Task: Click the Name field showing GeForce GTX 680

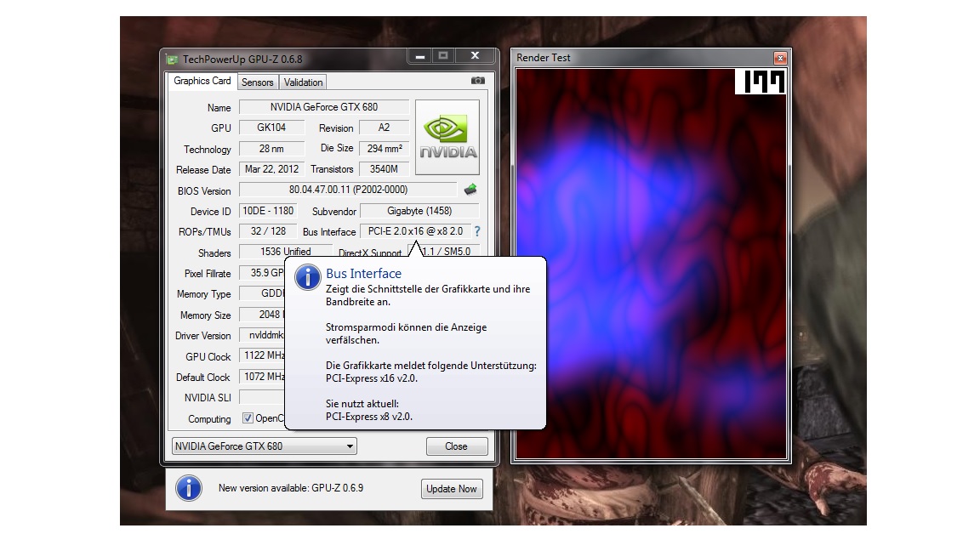Action: point(324,107)
